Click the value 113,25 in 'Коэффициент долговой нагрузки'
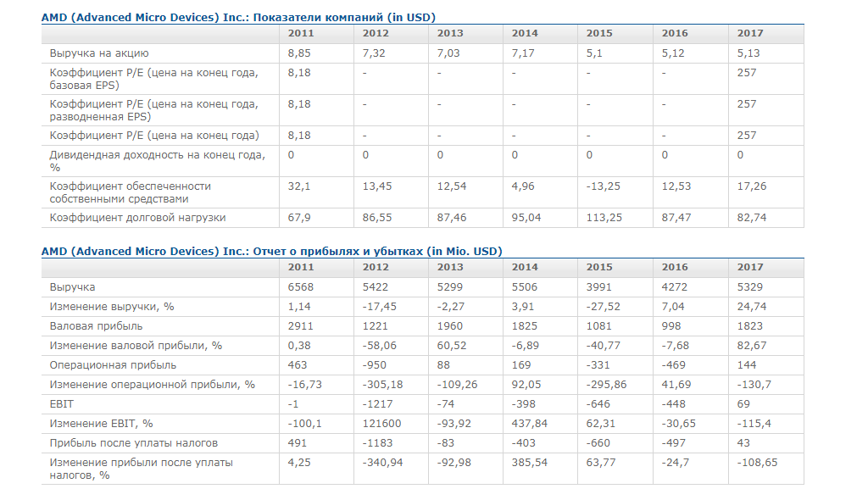This screenshot has width=868, height=500. click(604, 218)
